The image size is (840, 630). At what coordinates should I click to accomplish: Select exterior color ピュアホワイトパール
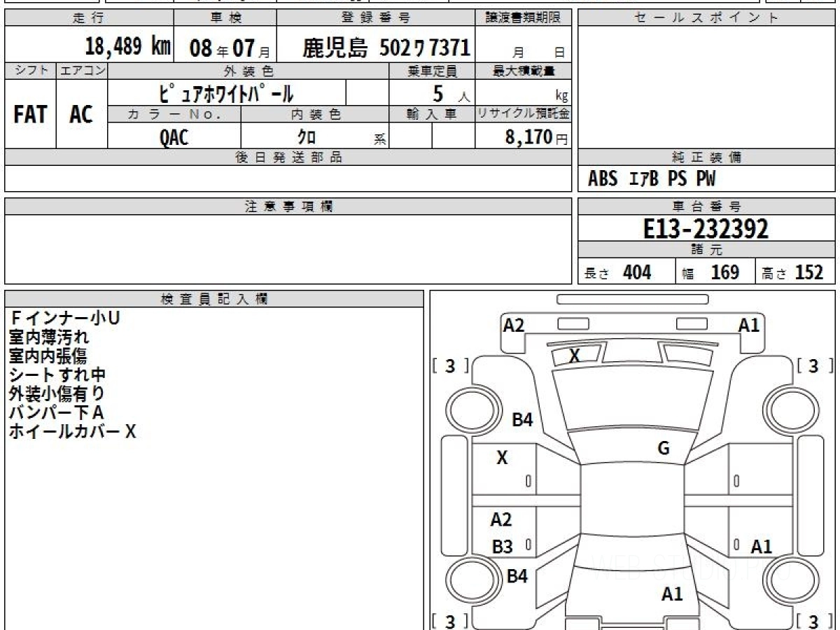tap(227, 92)
